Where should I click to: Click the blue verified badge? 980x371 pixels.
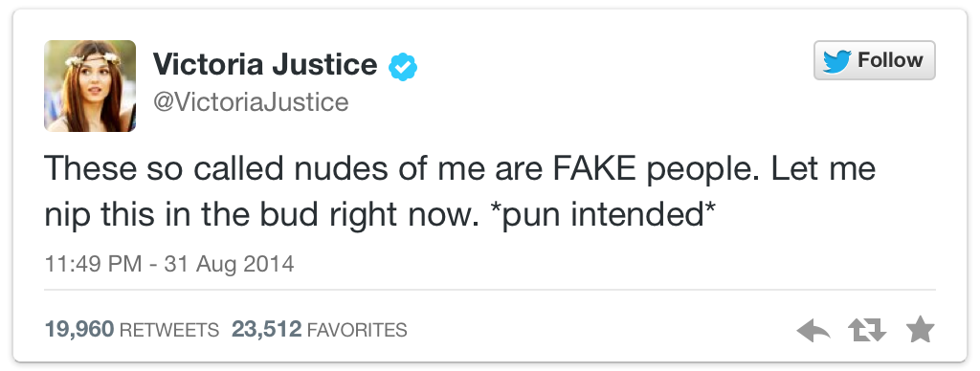point(403,67)
